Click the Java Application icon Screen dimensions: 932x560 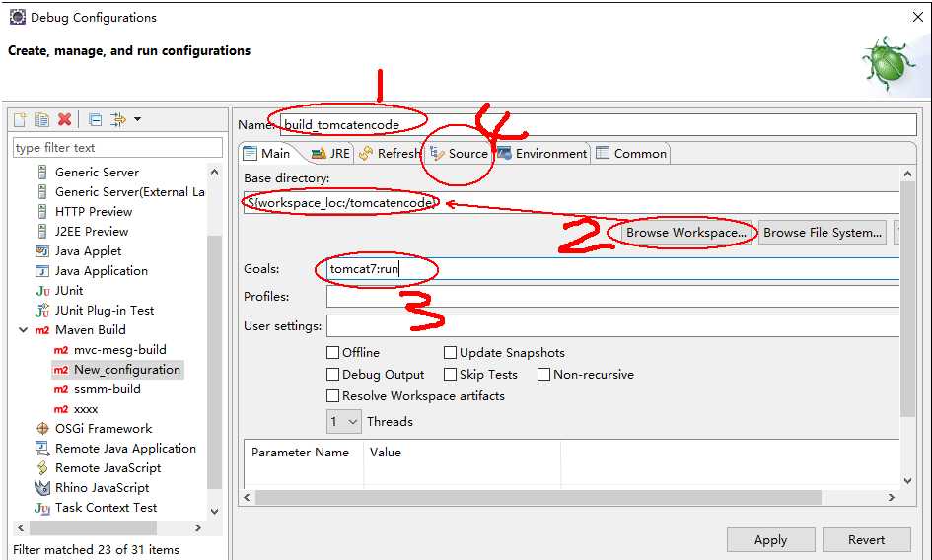coord(42,271)
